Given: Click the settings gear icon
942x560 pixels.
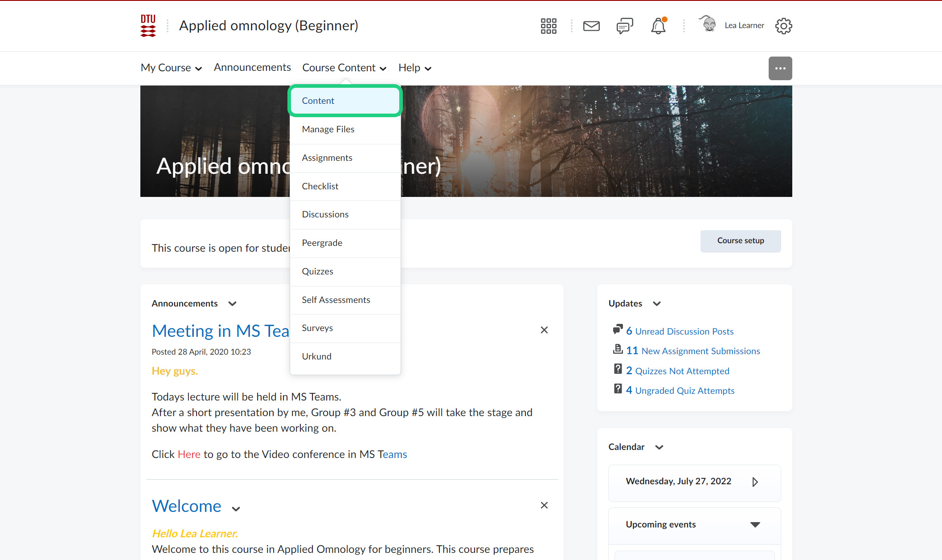Looking at the screenshot, I should (783, 26).
